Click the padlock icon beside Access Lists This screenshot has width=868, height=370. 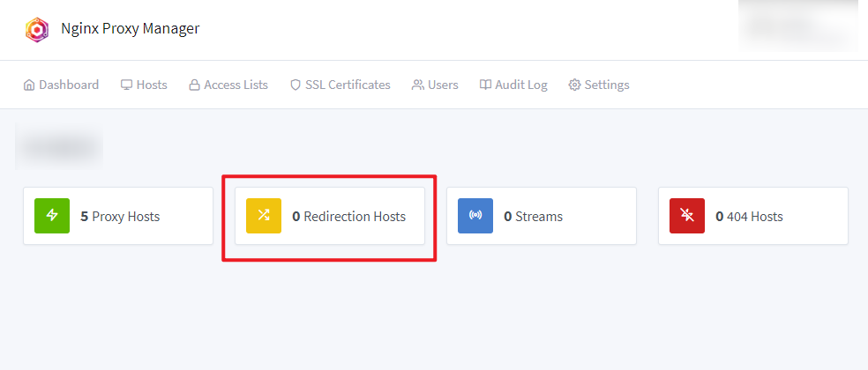click(x=194, y=85)
